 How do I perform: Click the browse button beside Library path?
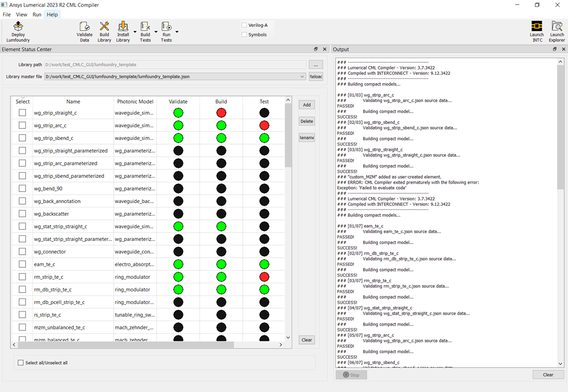click(x=315, y=65)
